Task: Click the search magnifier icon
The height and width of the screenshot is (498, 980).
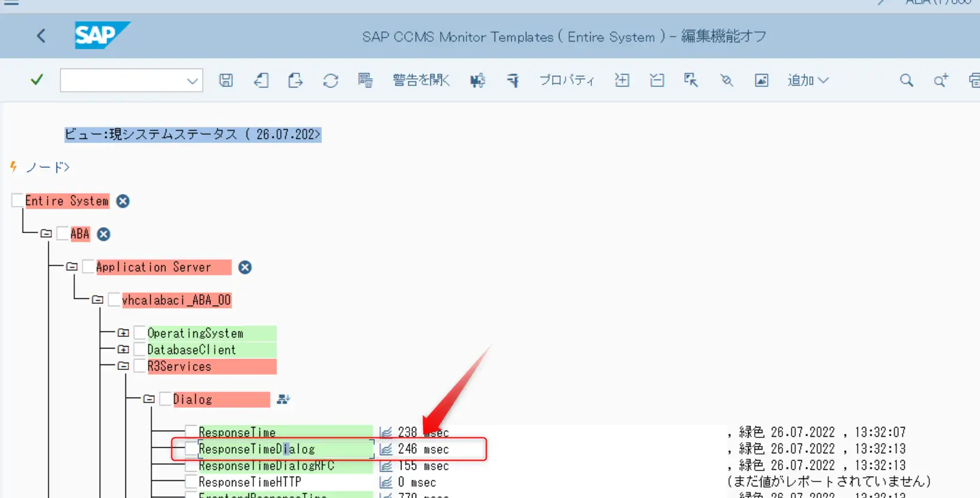Action: [907, 80]
